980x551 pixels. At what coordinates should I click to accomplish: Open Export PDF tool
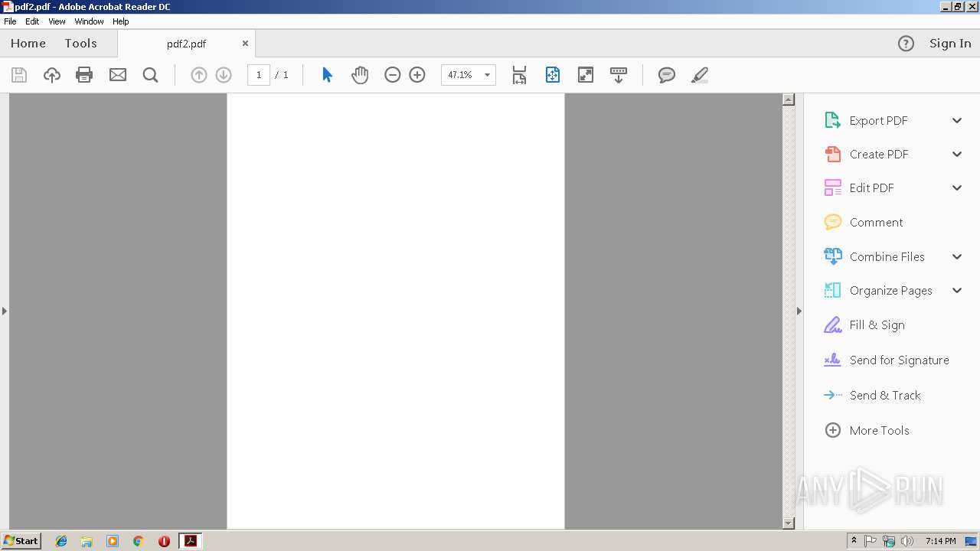coord(878,120)
